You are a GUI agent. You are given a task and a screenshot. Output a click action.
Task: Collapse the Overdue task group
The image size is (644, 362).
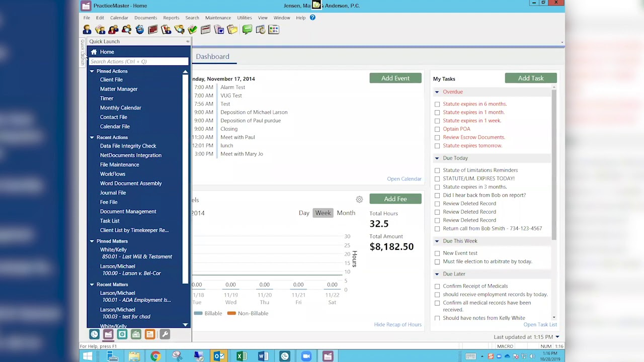pos(437,92)
